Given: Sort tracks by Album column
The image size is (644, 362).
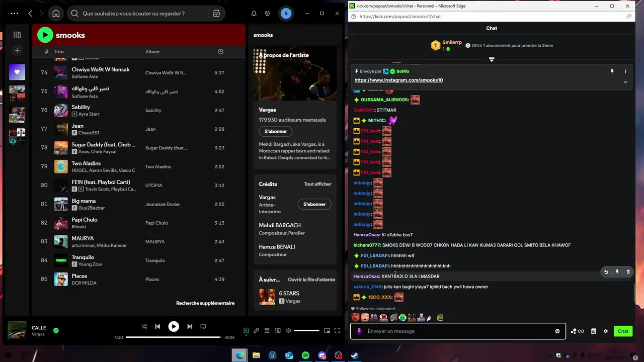Looking at the screenshot, I should (x=152, y=52).
